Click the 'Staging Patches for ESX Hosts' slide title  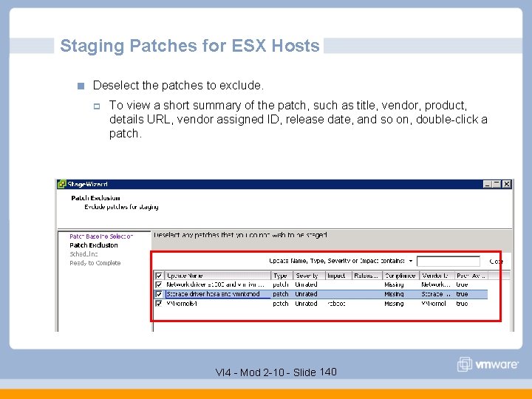[x=190, y=46]
